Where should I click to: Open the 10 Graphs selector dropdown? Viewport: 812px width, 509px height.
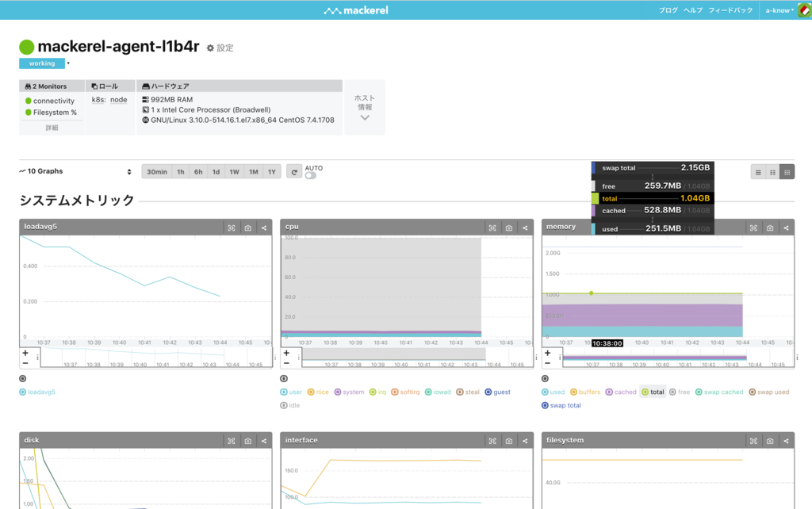click(x=75, y=171)
